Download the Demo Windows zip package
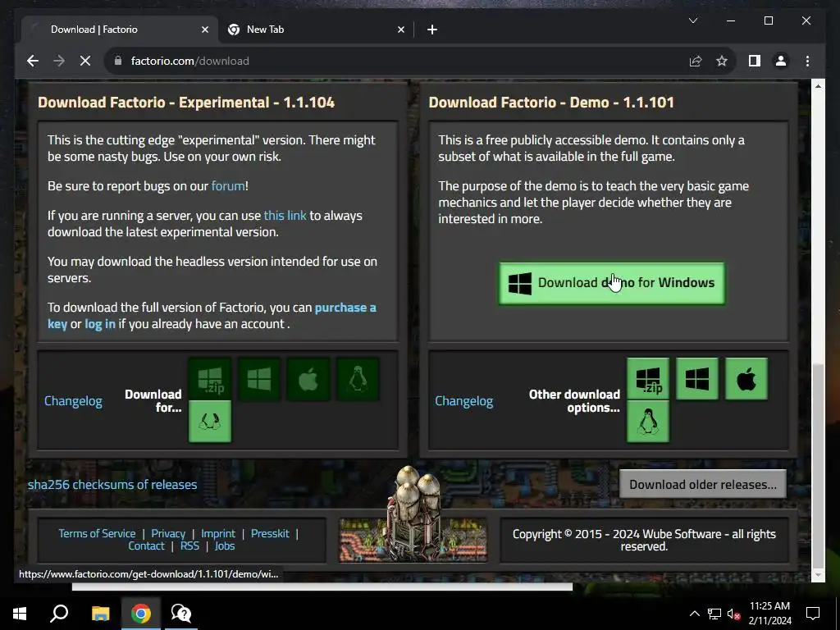The image size is (840, 630). click(x=648, y=379)
